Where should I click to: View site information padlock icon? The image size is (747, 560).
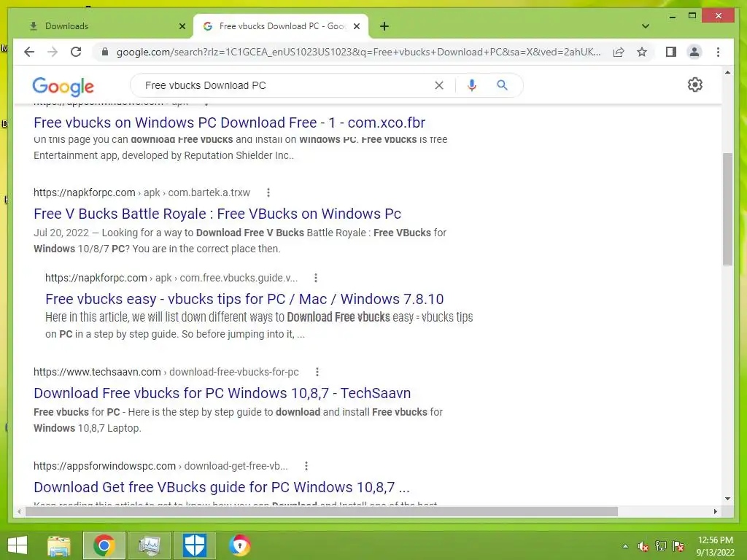pyautogui.click(x=105, y=52)
